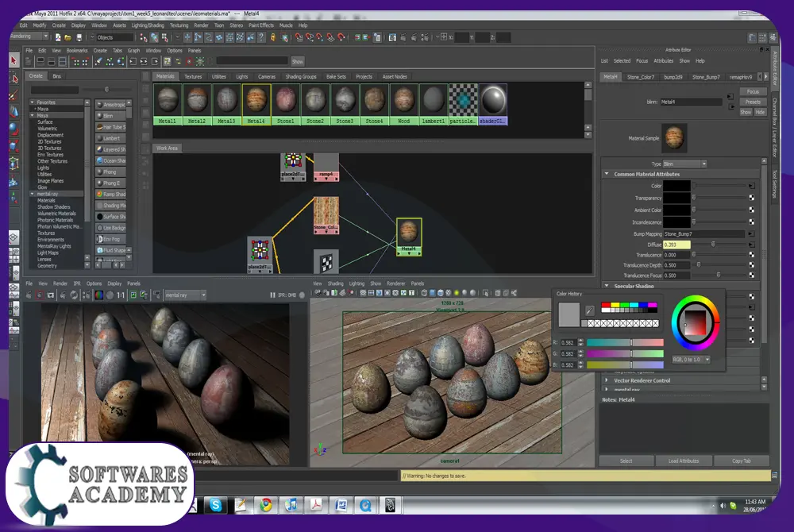Open the Rendering menu set dropdown
Image resolution: width=794 pixels, height=532 pixels.
coord(29,37)
